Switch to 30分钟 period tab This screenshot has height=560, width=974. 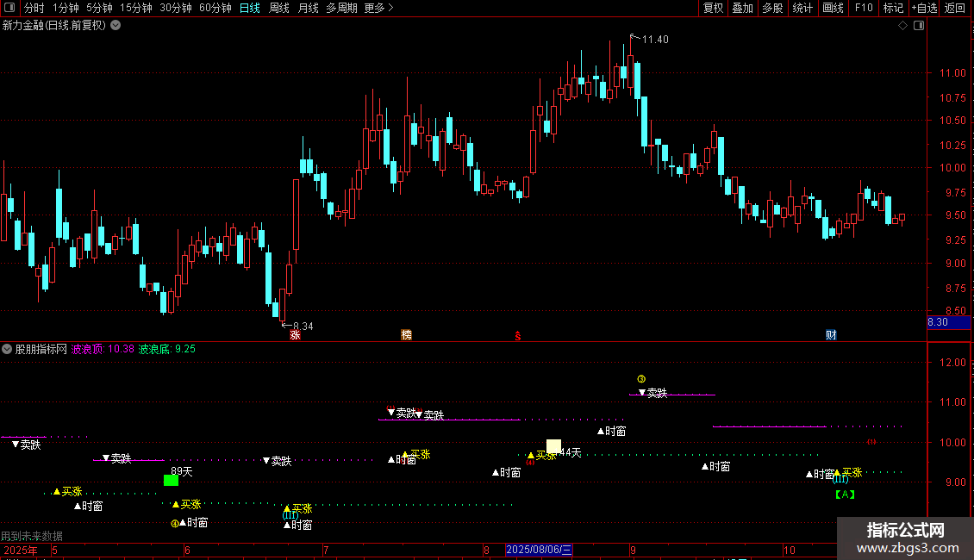point(176,8)
